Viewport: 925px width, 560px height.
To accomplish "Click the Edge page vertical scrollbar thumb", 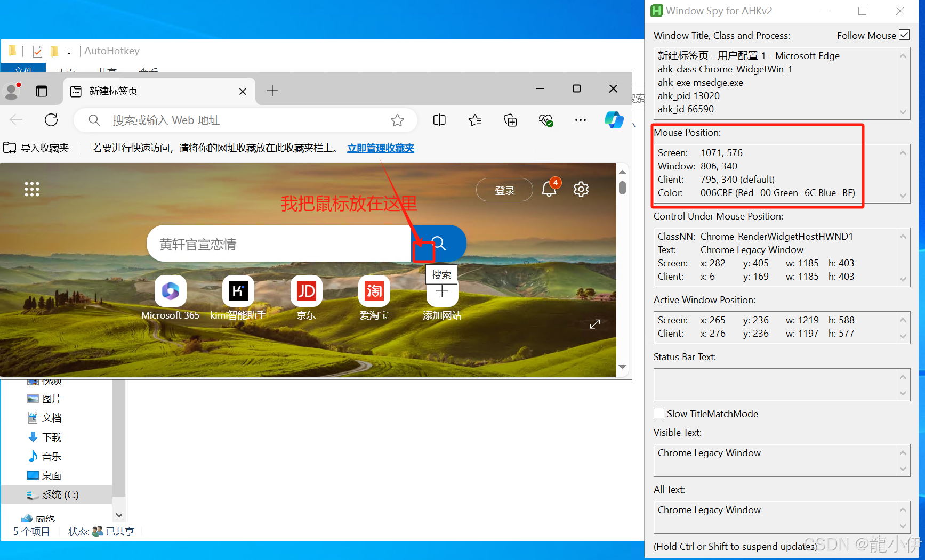I will [x=622, y=188].
